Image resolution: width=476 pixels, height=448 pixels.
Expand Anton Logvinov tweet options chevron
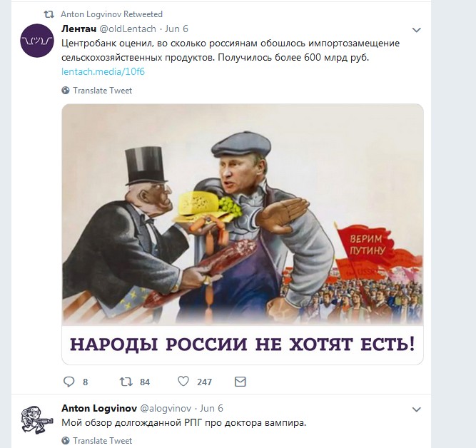coord(416,409)
